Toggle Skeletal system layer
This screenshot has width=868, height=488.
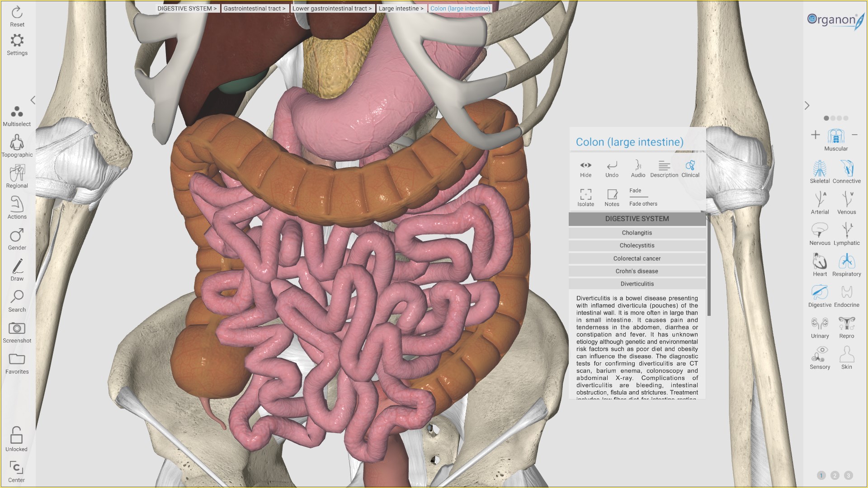819,169
